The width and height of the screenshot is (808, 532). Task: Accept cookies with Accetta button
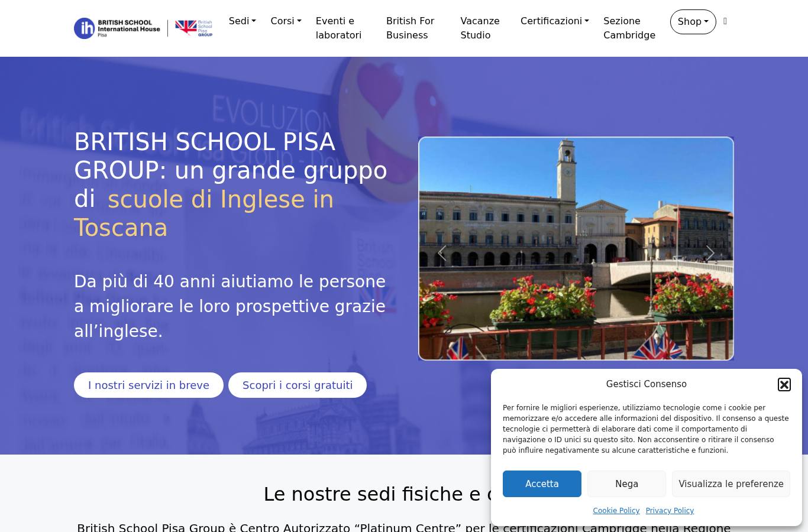pyautogui.click(x=542, y=484)
